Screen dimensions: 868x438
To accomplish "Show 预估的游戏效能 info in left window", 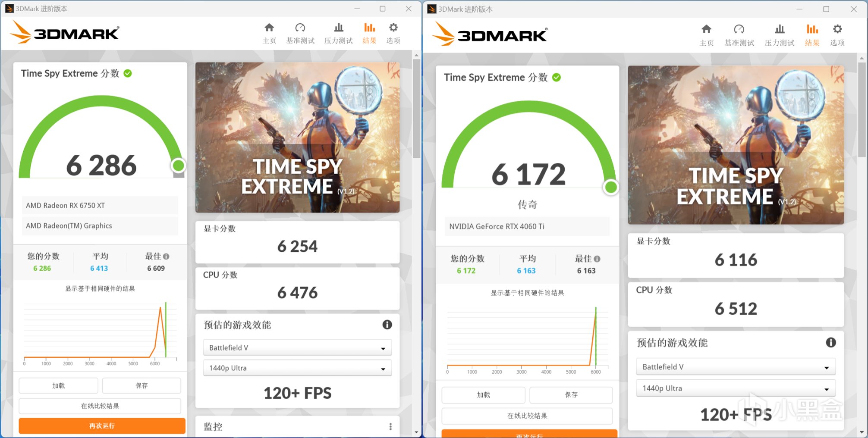I will 387,325.
